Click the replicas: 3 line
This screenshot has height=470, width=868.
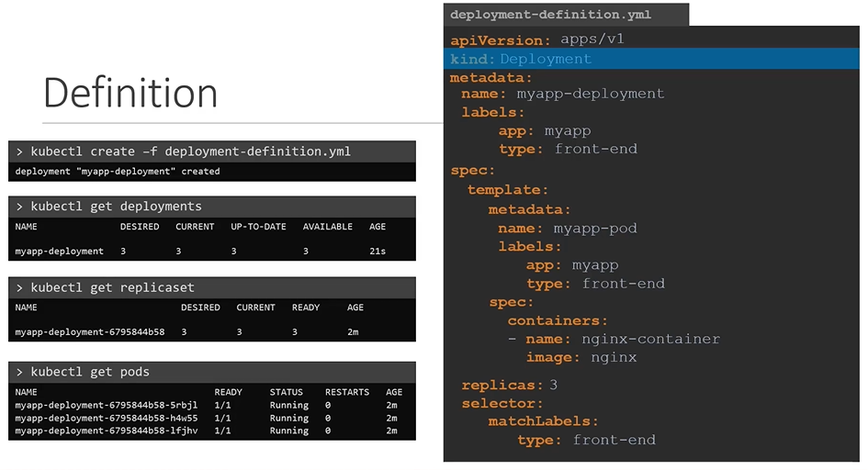[509, 385]
